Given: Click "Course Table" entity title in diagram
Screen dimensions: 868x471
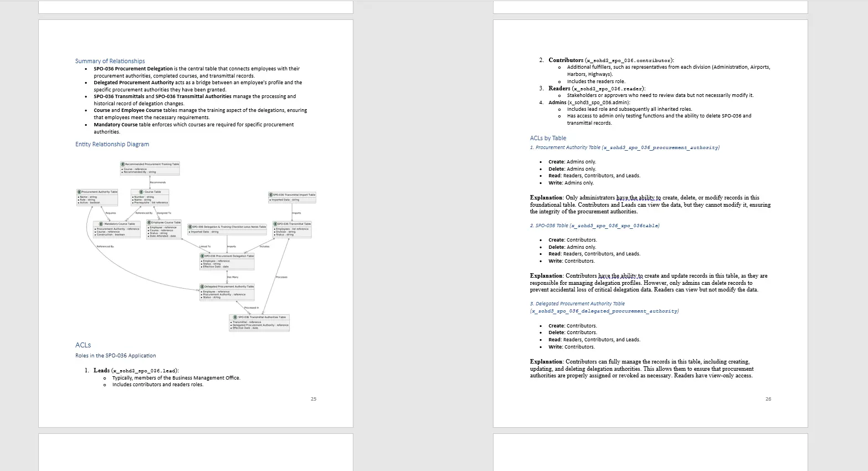Looking at the screenshot, I should coord(153,192).
